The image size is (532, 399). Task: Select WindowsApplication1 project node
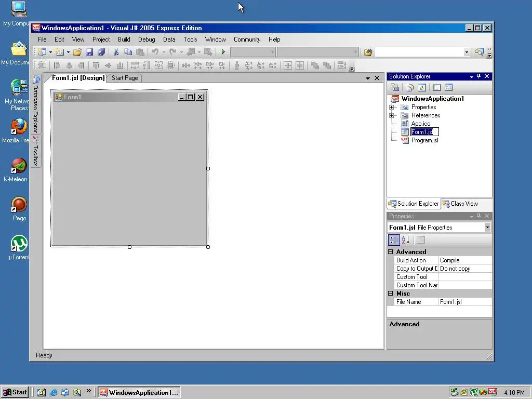pos(432,99)
